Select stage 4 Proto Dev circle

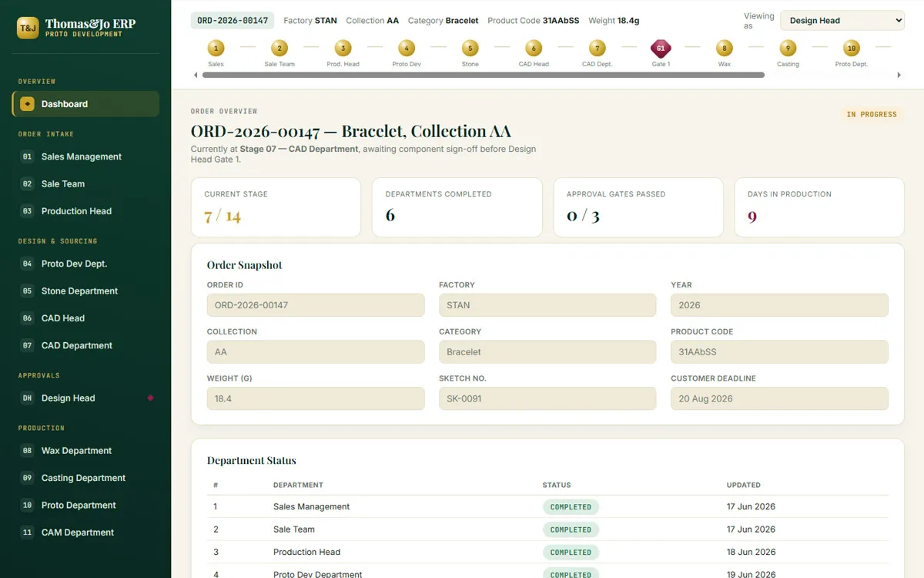click(x=407, y=48)
